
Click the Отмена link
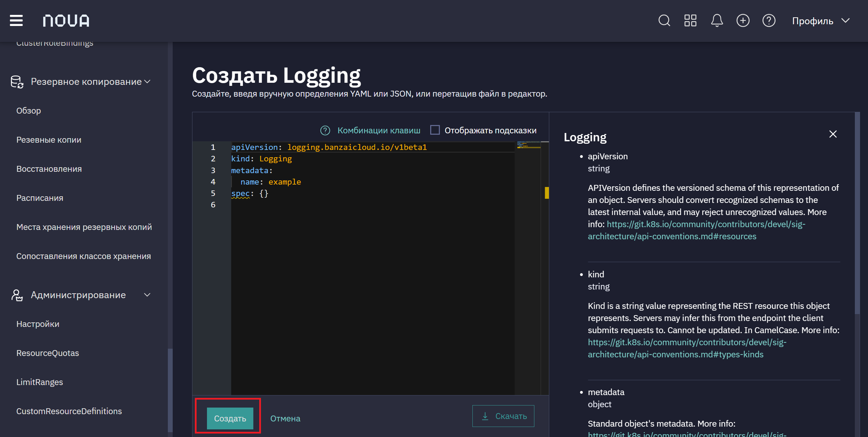tap(285, 419)
